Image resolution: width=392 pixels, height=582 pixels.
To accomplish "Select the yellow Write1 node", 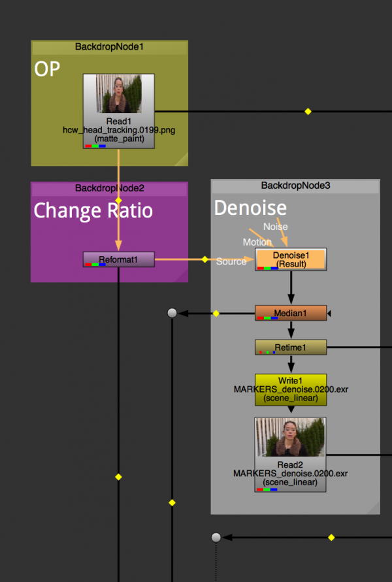I will pyautogui.click(x=290, y=389).
